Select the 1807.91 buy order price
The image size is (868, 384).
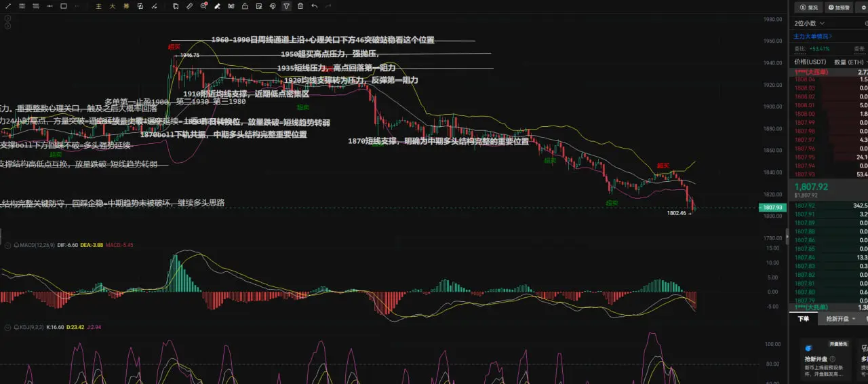804,214
